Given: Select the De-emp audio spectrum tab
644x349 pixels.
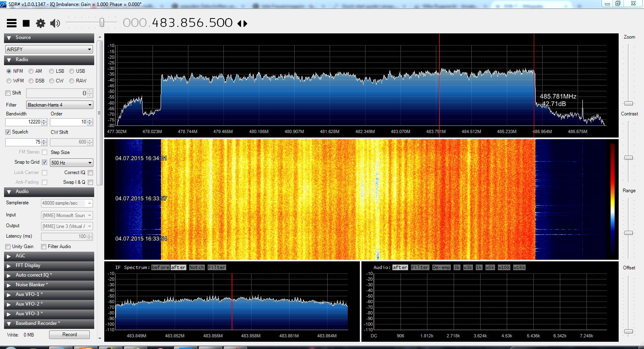Looking at the screenshot, I should tap(441, 267).
